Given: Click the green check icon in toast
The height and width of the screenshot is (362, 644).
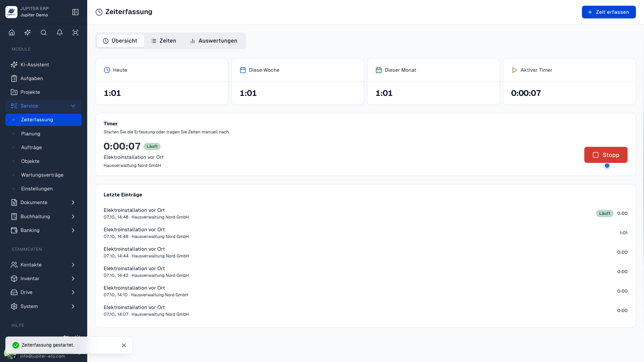Looking at the screenshot, I should click(x=16, y=345).
